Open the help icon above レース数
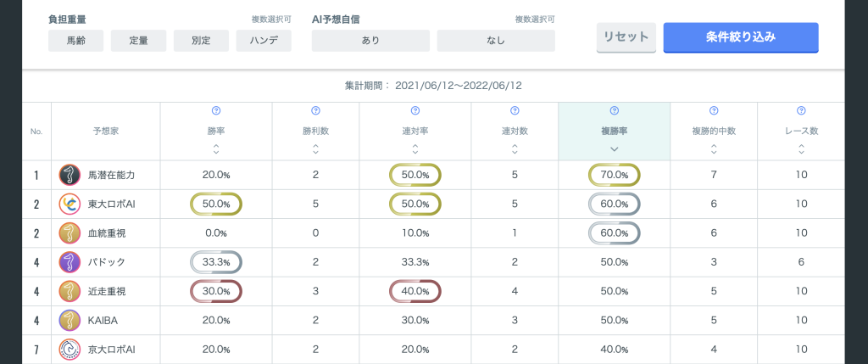The image size is (868, 364). [x=801, y=111]
